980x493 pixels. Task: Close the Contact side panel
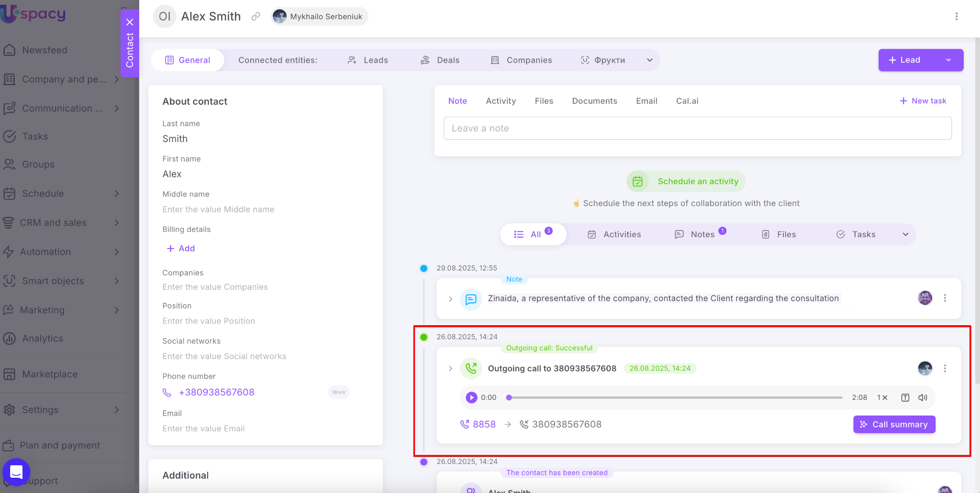(130, 22)
